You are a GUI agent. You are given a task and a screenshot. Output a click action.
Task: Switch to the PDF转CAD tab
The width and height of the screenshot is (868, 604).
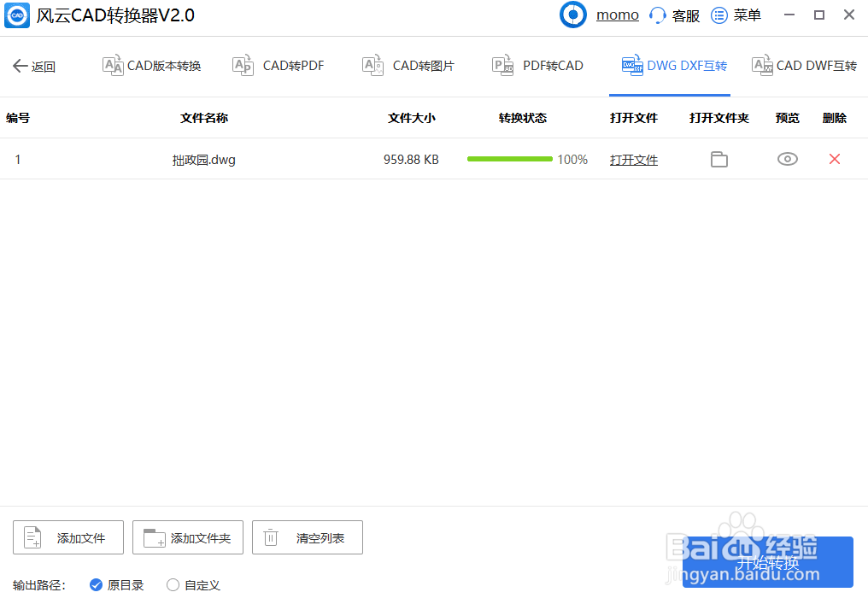click(537, 64)
